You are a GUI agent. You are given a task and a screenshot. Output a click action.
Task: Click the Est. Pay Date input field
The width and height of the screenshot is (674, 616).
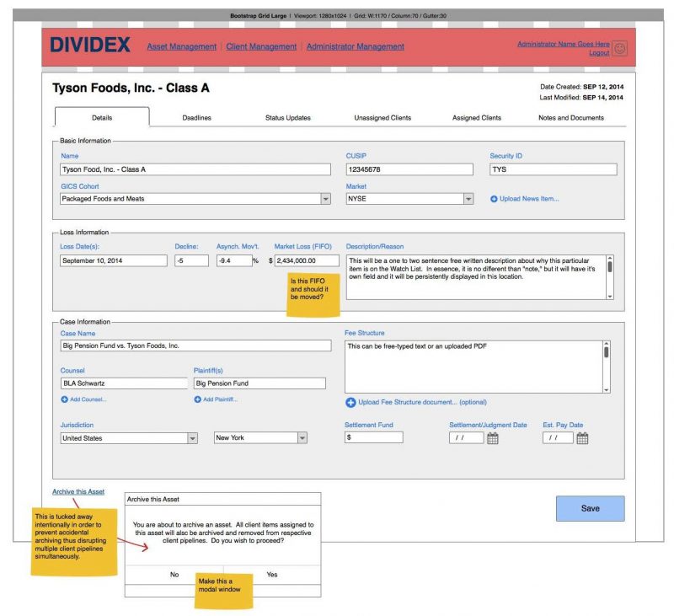(x=558, y=438)
